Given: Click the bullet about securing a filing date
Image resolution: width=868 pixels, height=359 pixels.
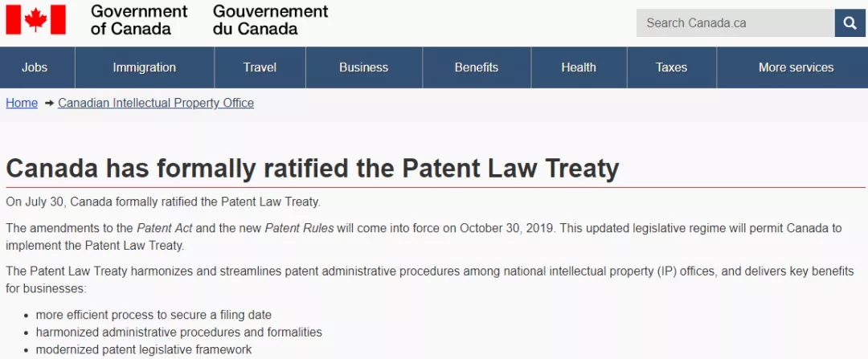Looking at the screenshot, I should (154, 315).
